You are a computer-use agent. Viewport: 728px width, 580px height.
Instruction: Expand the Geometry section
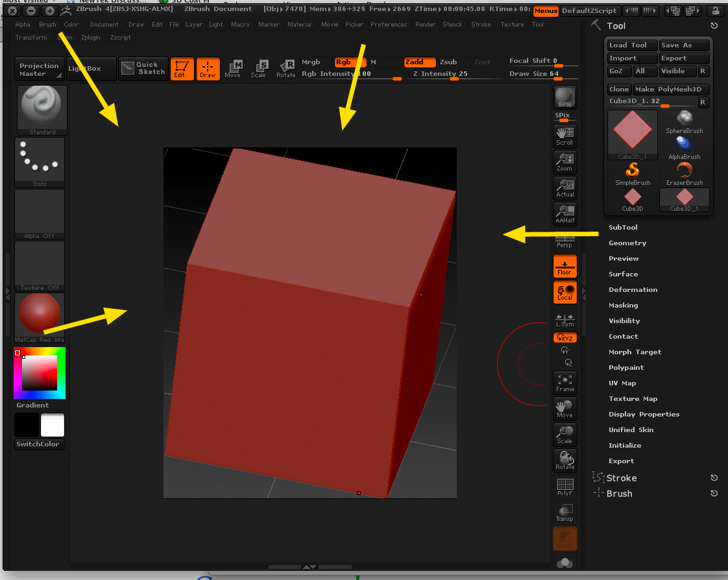pos(627,243)
